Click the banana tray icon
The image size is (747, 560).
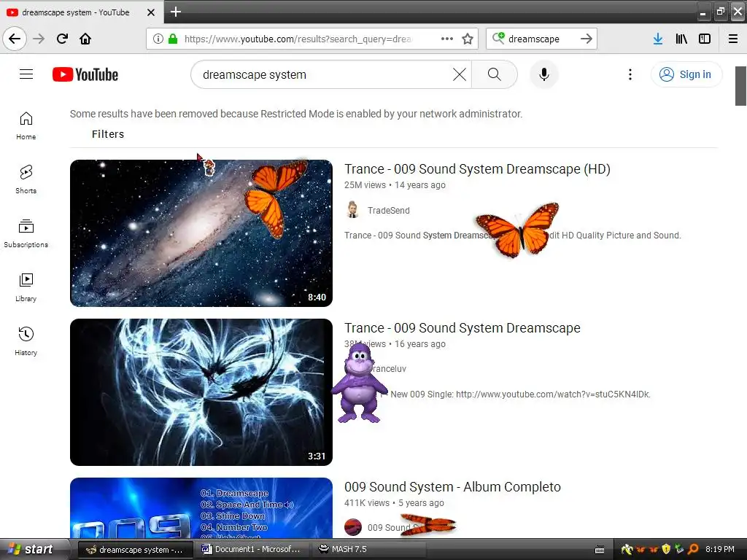(x=627, y=549)
